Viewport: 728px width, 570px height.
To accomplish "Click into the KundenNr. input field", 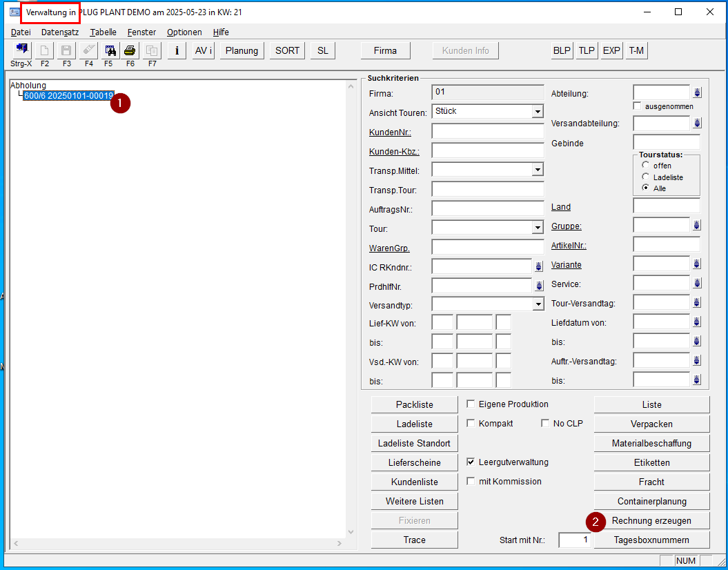I will [x=487, y=132].
